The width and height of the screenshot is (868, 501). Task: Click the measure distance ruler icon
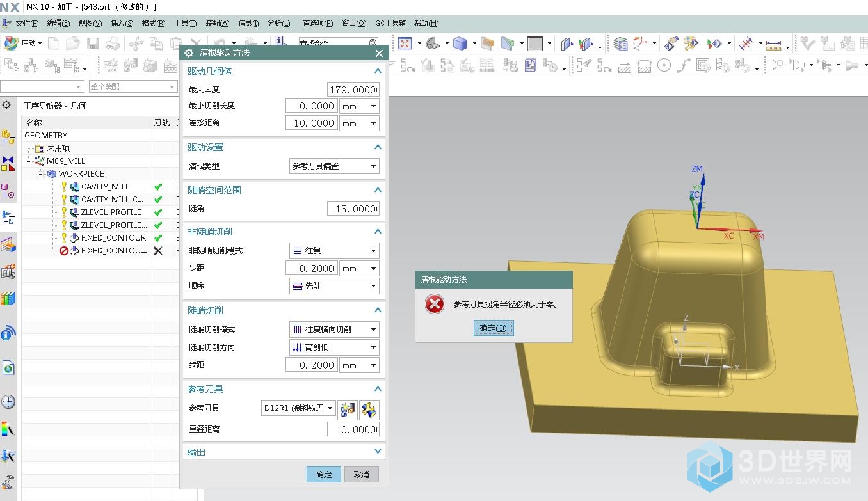point(774,44)
